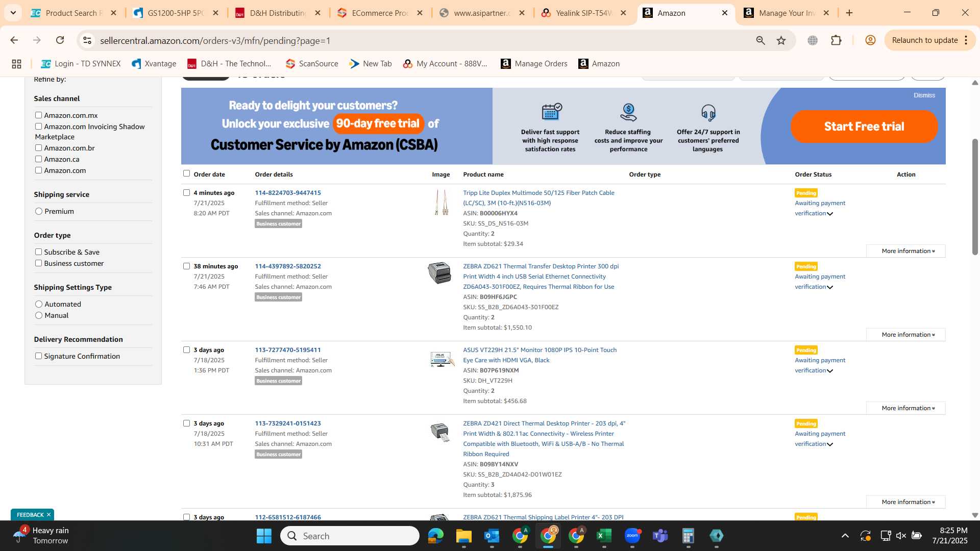Screen dimensions: 980x551
Task: Open the Chrome three-dot menu
Action: pyautogui.click(x=966, y=40)
